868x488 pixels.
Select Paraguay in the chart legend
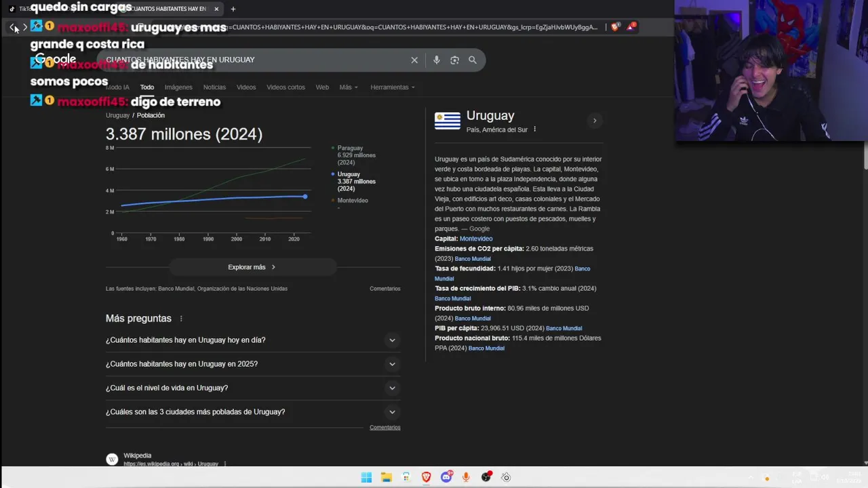pyautogui.click(x=354, y=155)
